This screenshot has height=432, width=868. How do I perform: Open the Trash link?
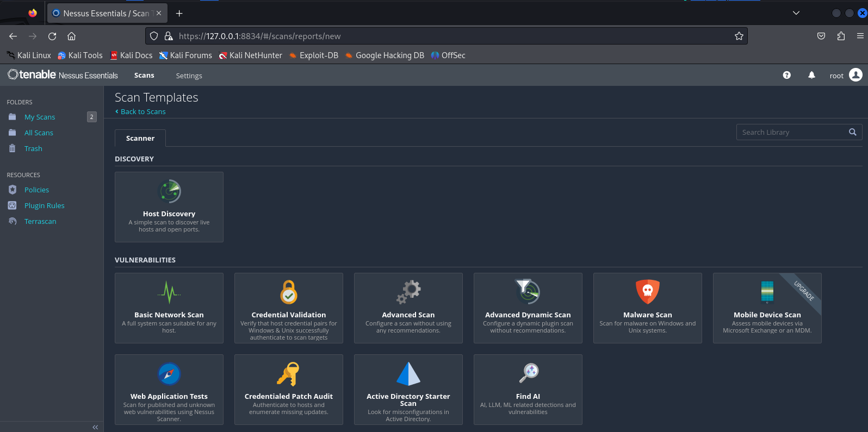[x=33, y=148]
